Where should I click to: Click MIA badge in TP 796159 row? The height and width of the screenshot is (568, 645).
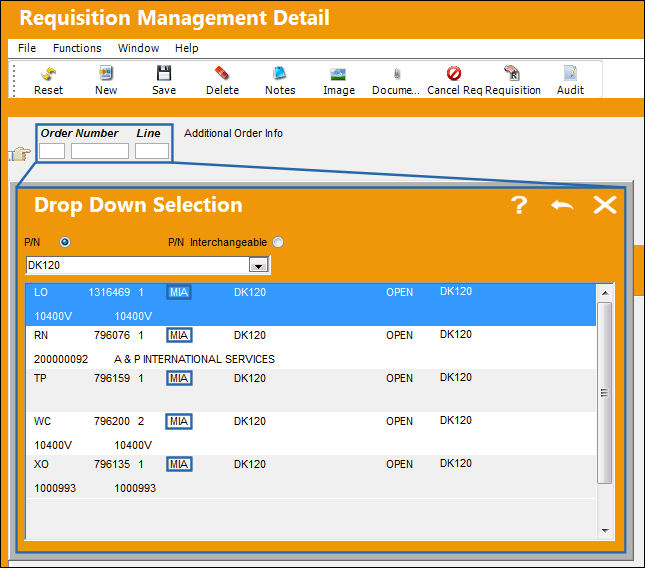coord(179,378)
